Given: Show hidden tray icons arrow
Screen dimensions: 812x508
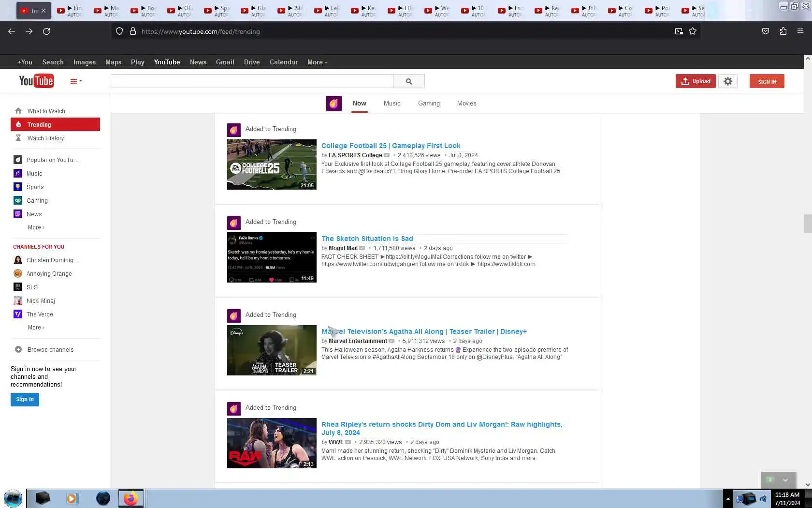Looking at the screenshot, I should click(x=728, y=499).
